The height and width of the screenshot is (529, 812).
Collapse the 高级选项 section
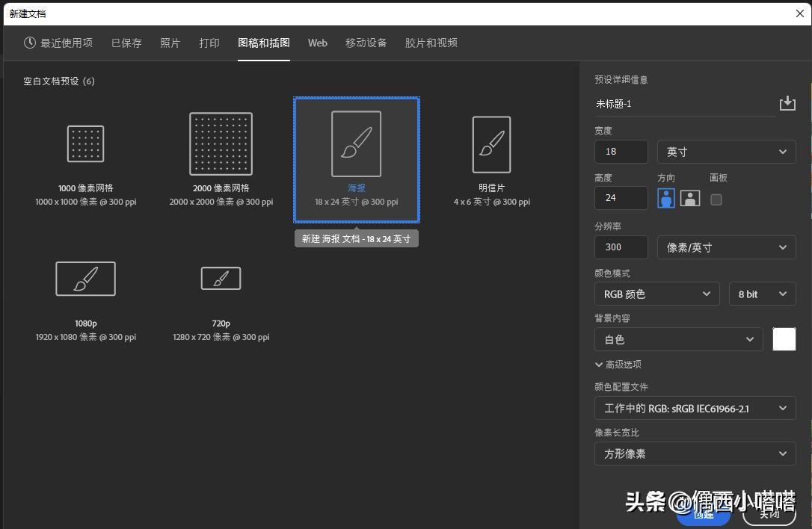(618, 364)
